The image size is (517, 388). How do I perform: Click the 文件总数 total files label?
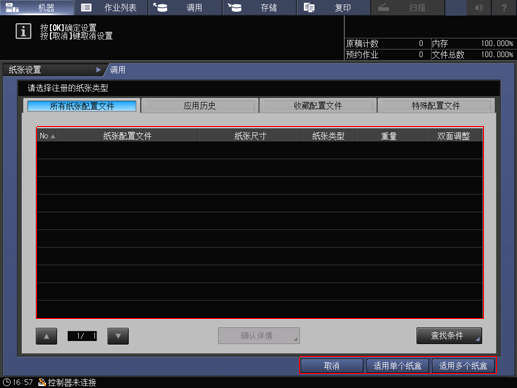click(448, 55)
